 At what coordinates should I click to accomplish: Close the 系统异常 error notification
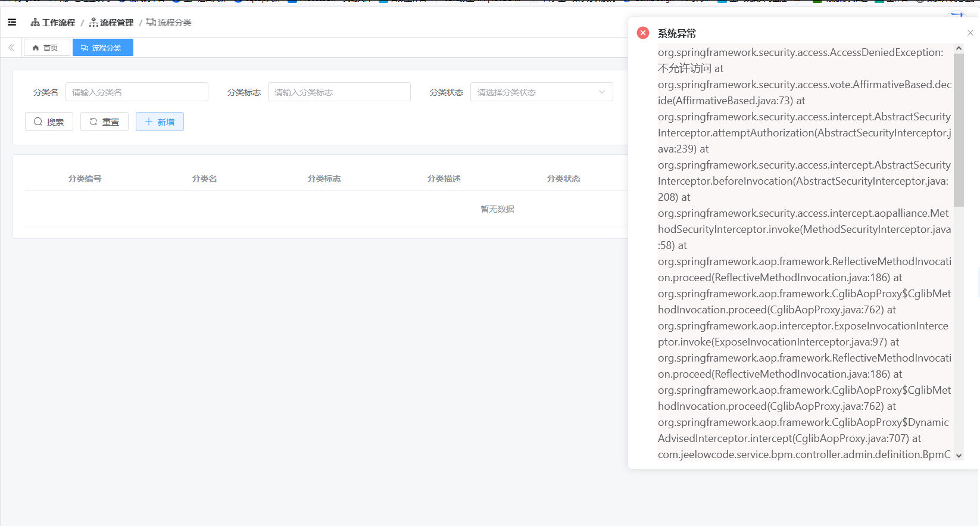pyautogui.click(x=970, y=33)
